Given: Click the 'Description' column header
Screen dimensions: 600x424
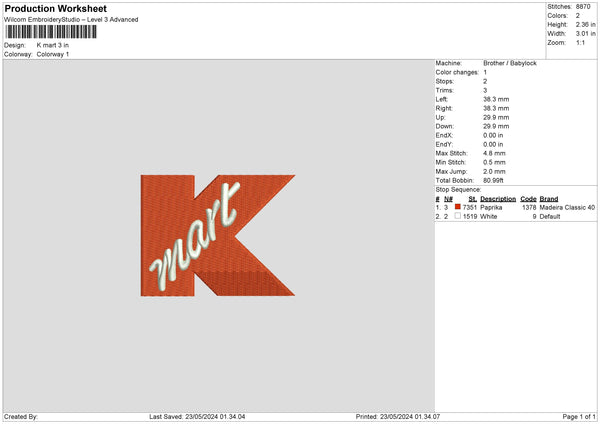Looking at the screenshot, I should [498, 199].
